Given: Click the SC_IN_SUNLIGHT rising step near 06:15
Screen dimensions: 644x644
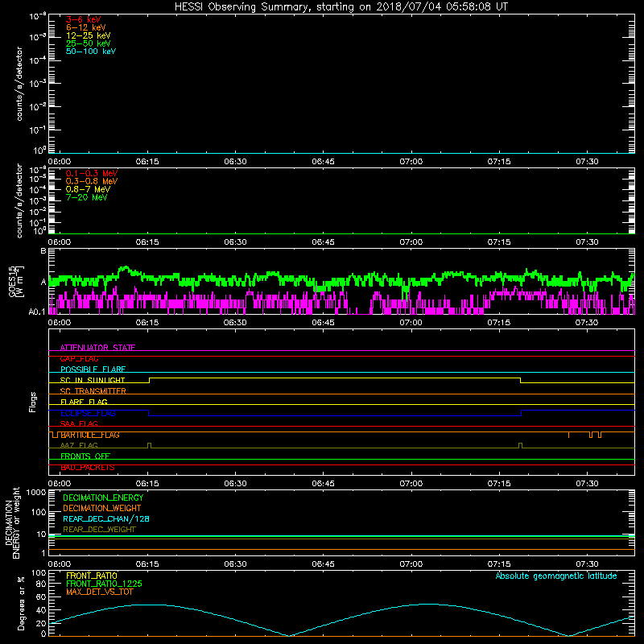Looking at the screenshot, I should (x=150, y=380).
